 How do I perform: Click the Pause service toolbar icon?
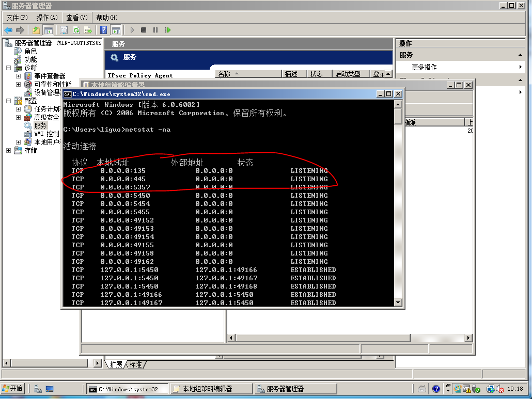(155, 30)
